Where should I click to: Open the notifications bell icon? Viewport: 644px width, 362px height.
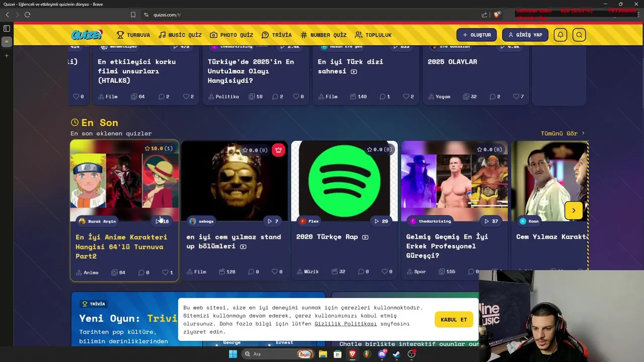tap(560, 35)
